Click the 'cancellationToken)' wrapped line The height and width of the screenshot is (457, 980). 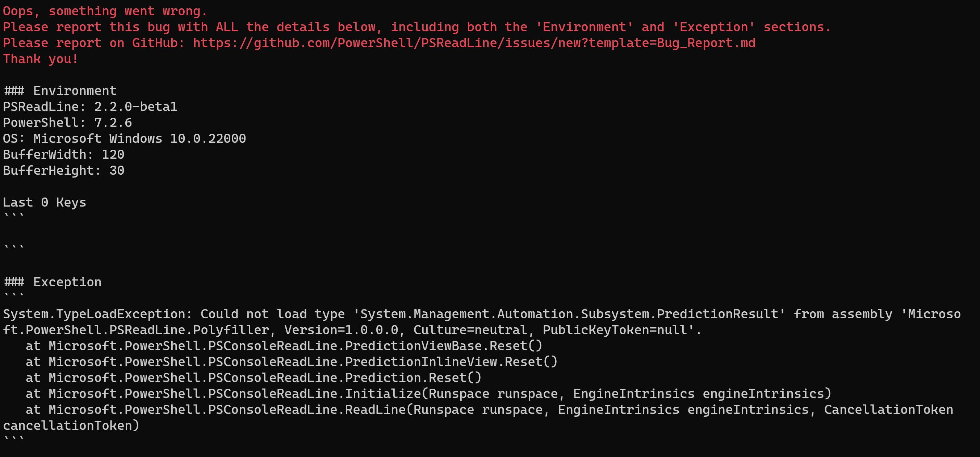[71, 426]
